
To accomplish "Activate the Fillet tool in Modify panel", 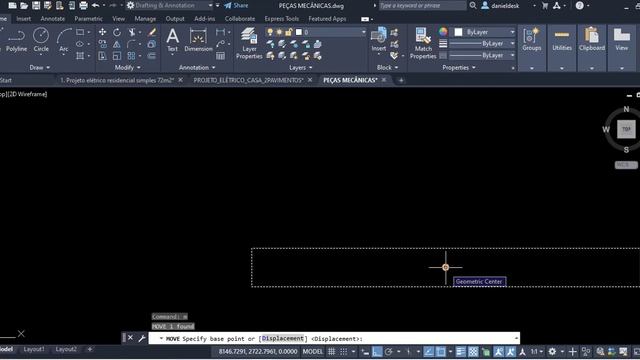I will [x=132, y=44].
